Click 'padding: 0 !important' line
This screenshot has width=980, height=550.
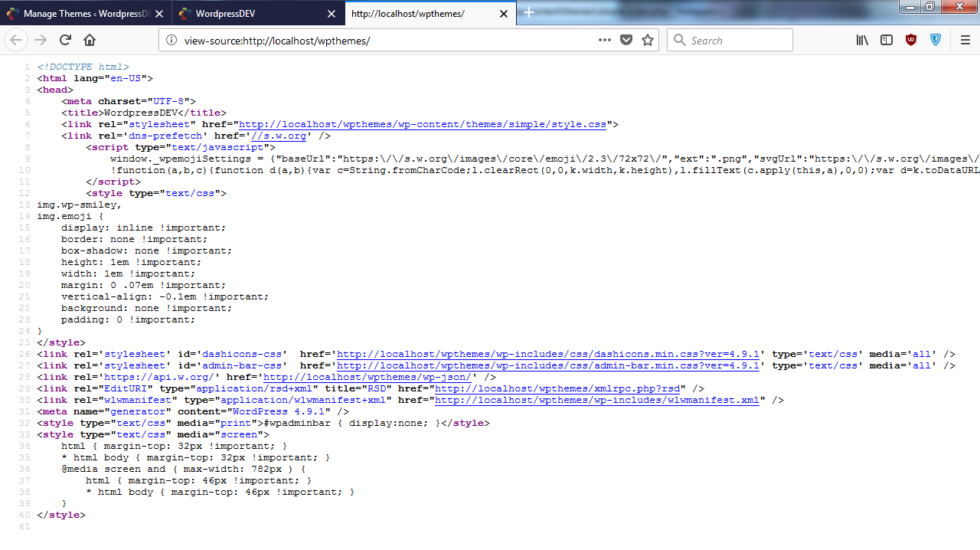click(x=129, y=319)
